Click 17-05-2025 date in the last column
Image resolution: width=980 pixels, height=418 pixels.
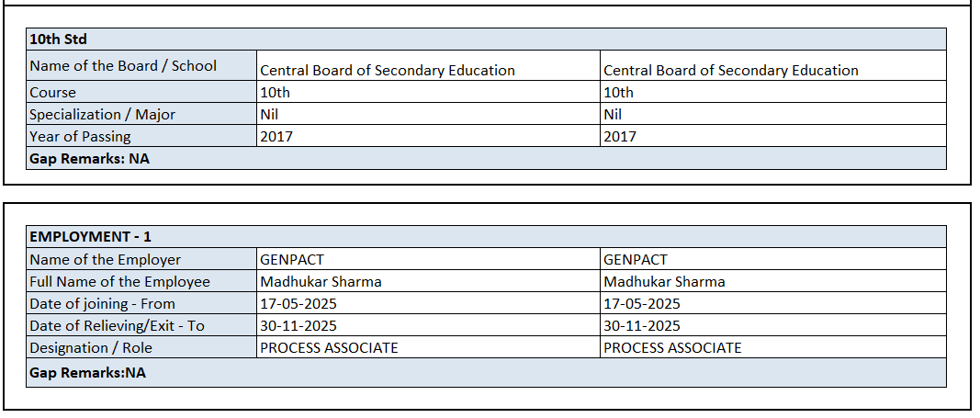tap(642, 304)
